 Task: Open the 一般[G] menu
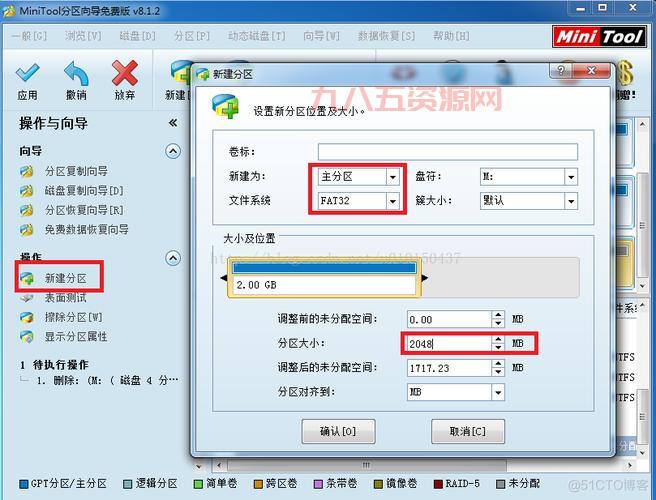point(29,36)
